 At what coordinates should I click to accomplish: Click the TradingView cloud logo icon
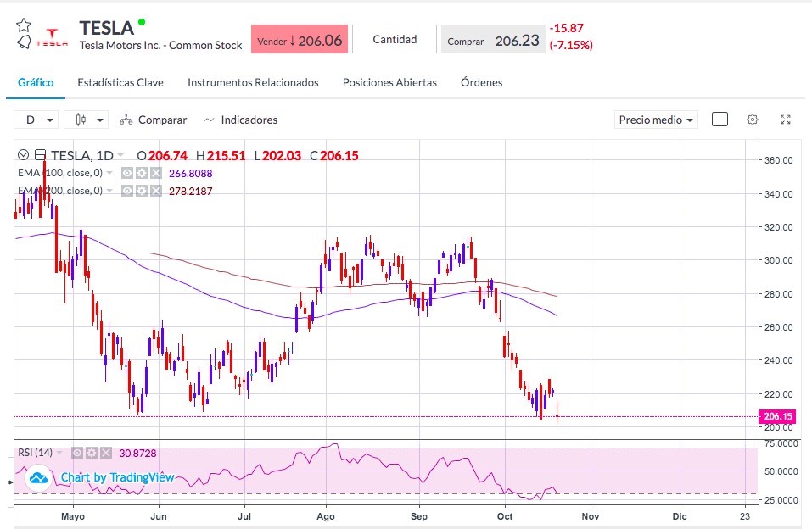tap(38, 478)
